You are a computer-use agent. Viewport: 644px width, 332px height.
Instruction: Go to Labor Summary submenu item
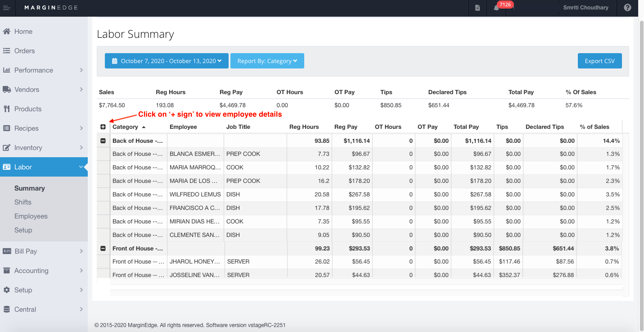pos(30,188)
